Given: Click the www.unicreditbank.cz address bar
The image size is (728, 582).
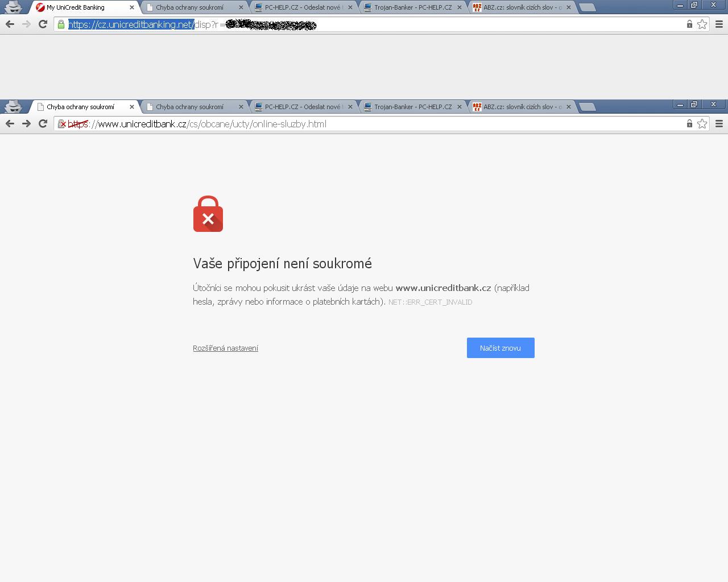Looking at the screenshot, I should click(x=375, y=124).
